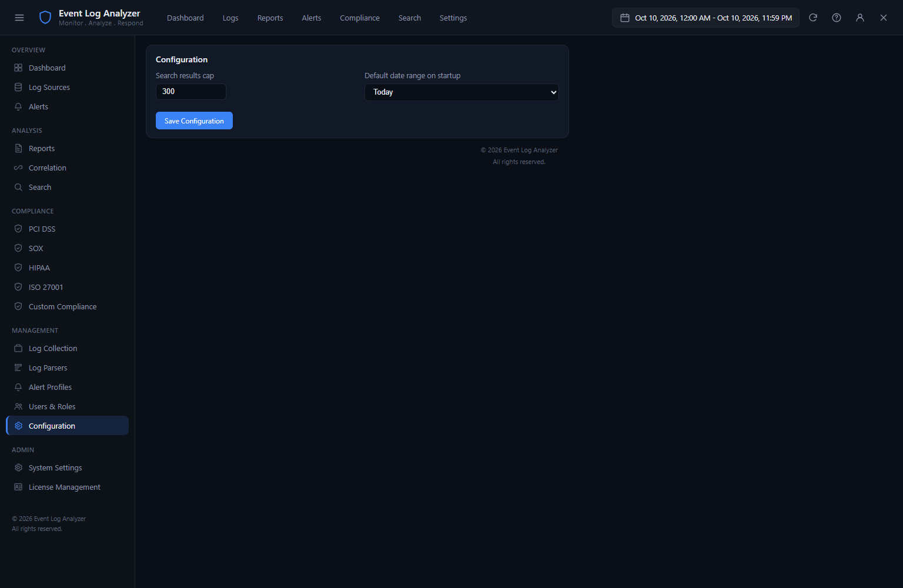The width and height of the screenshot is (903, 588).
Task: Open the user profile icon
Action: [x=860, y=18]
